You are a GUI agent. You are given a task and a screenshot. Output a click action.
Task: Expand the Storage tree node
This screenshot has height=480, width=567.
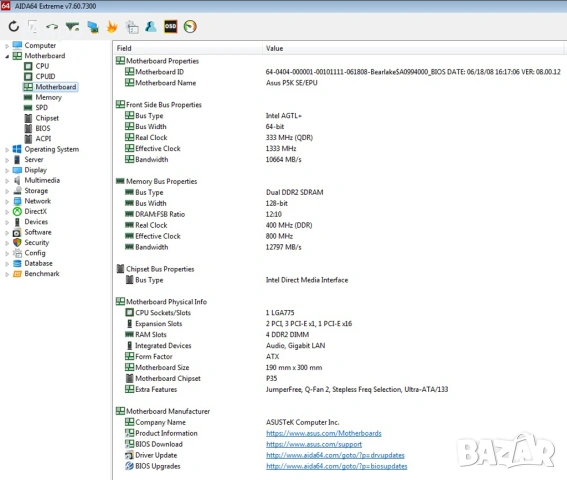(x=7, y=191)
